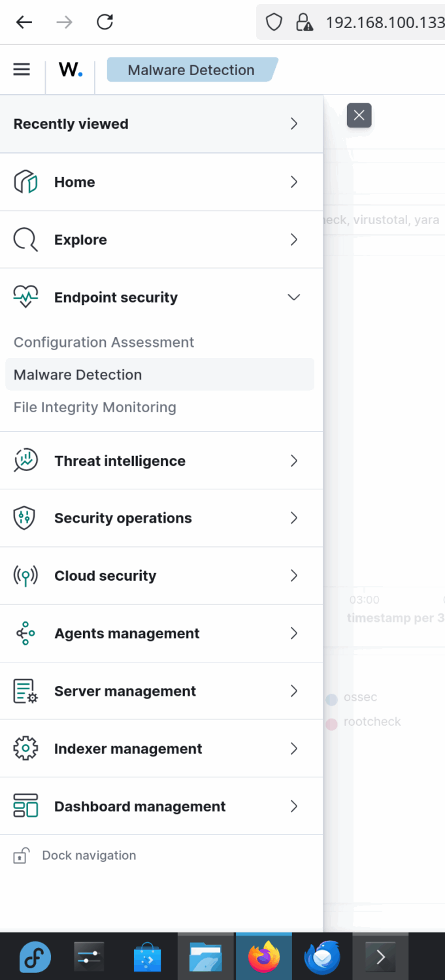Click the hamburger menu toggle icon
This screenshot has height=980, width=445.
pyautogui.click(x=22, y=69)
